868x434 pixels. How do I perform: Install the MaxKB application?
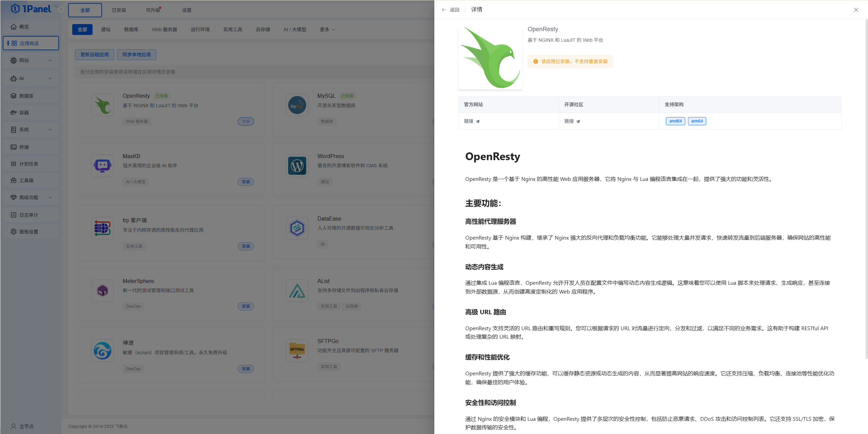(246, 182)
